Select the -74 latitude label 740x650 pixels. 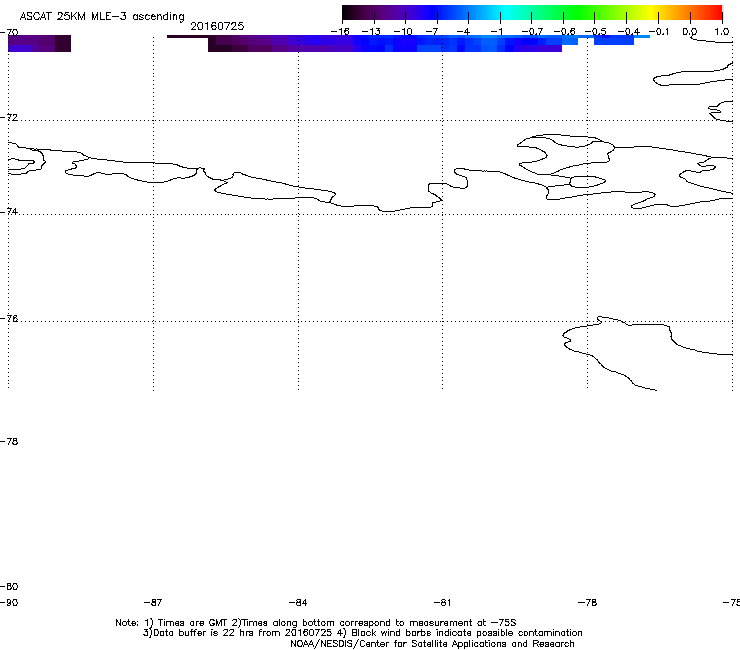coord(9,211)
